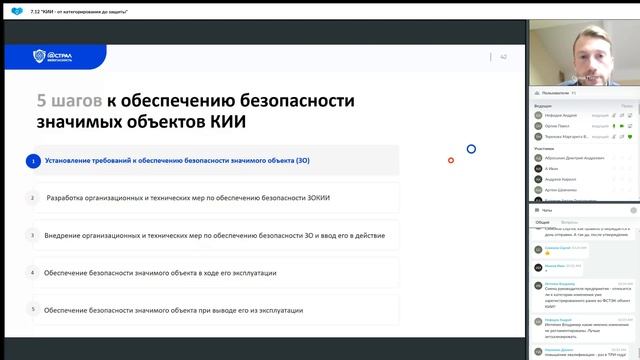640x360 pixels.
Task: Click step 3 "Внедрение организационных и технических мер"
Action: point(215,236)
